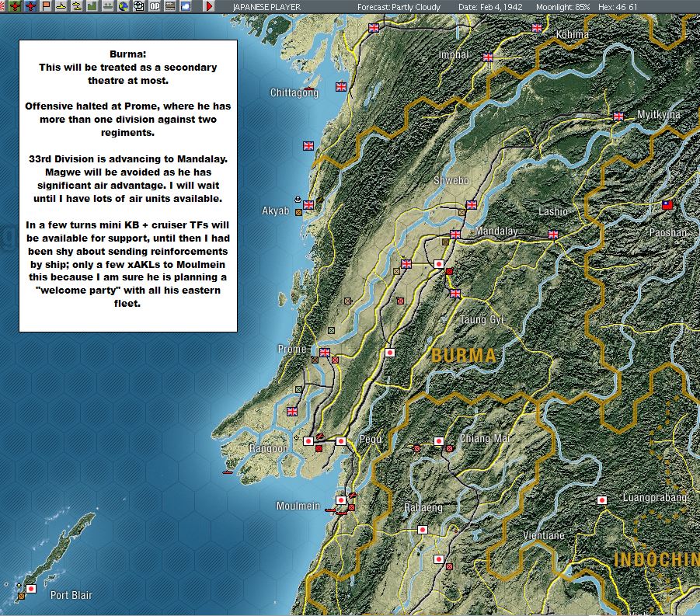Select the British flag west of Rangoon delta
This screenshot has height=616, width=700.
point(292,411)
